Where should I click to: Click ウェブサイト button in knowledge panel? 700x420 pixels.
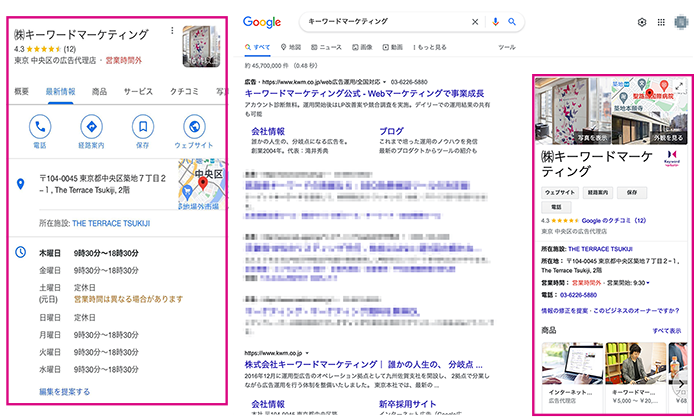560,192
